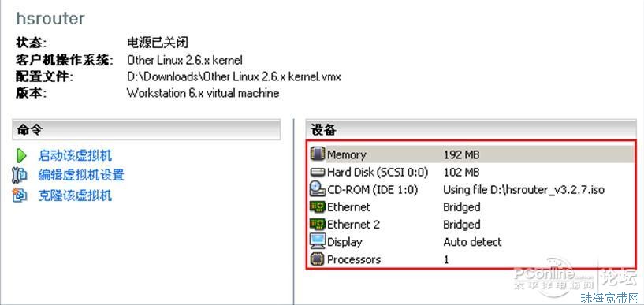Select the Memory 192 MB device row
This screenshot has width=644, height=305.
471,154
